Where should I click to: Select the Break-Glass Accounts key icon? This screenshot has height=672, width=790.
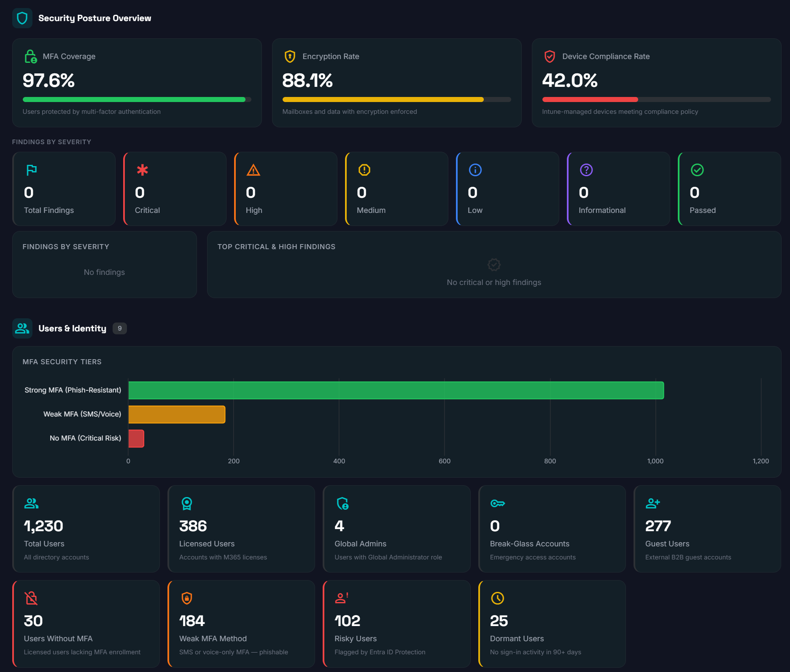pos(498,503)
